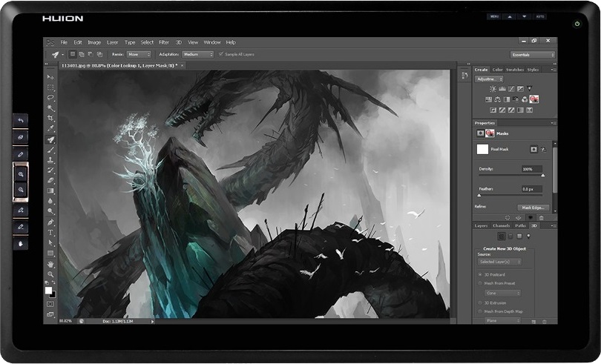The image size is (601, 364).
Task: Choose the Mesh From Preset radio option
Action: click(480, 283)
